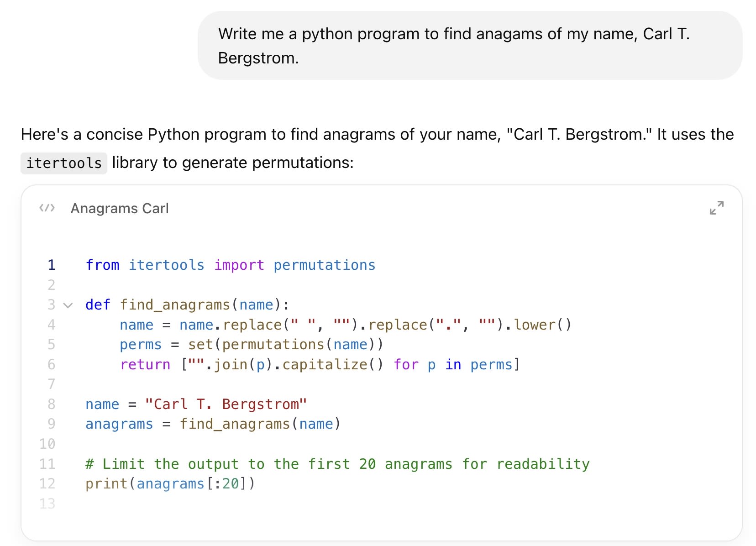Select the diagonal expand icon on the code card

pyautogui.click(x=717, y=208)
